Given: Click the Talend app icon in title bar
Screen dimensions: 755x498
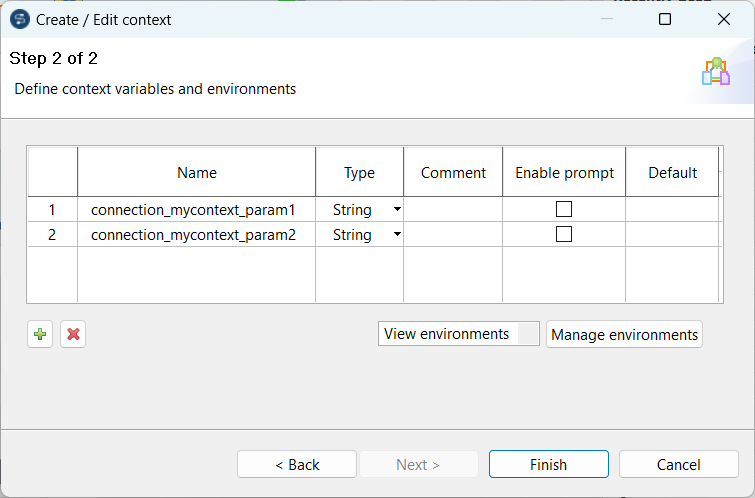Looking at the screenshot, I should pyautogui.click(x=19, y=19).
